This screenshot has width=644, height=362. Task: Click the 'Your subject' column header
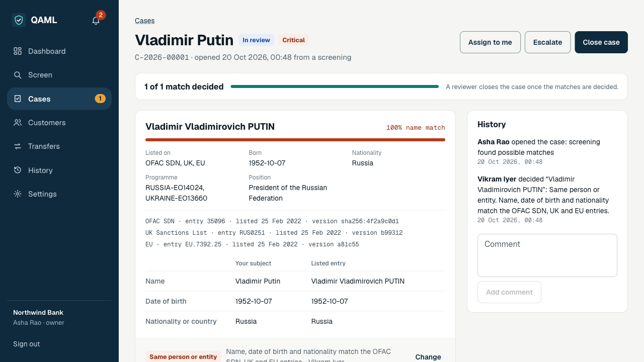coord(253,263)
